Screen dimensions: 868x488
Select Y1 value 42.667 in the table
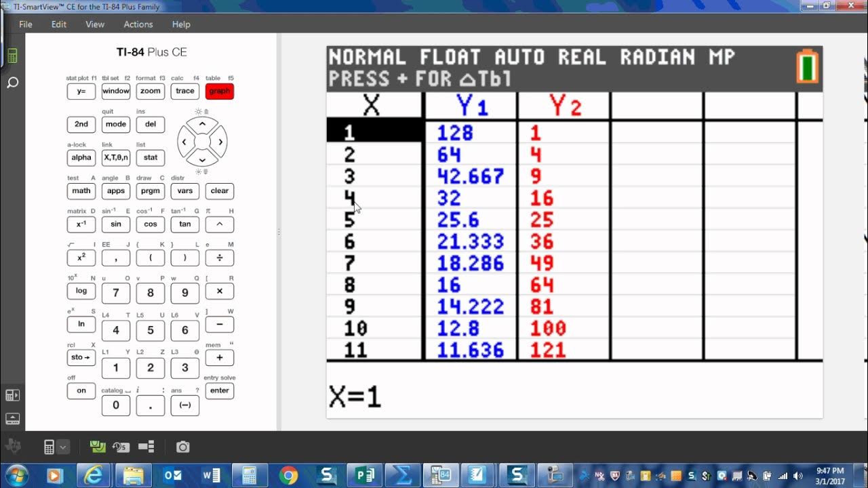[471, 176]
